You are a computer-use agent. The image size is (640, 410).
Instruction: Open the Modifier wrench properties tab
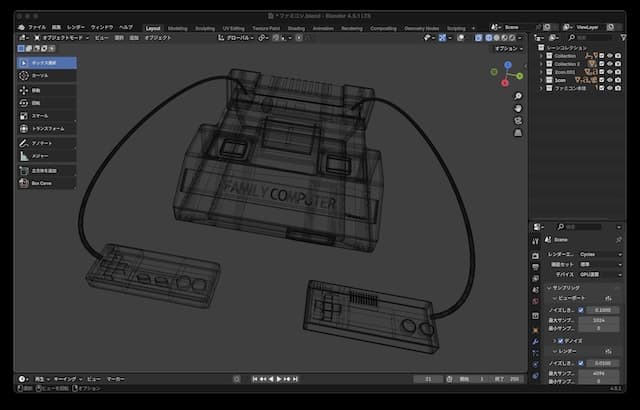[x=536, y=341]
